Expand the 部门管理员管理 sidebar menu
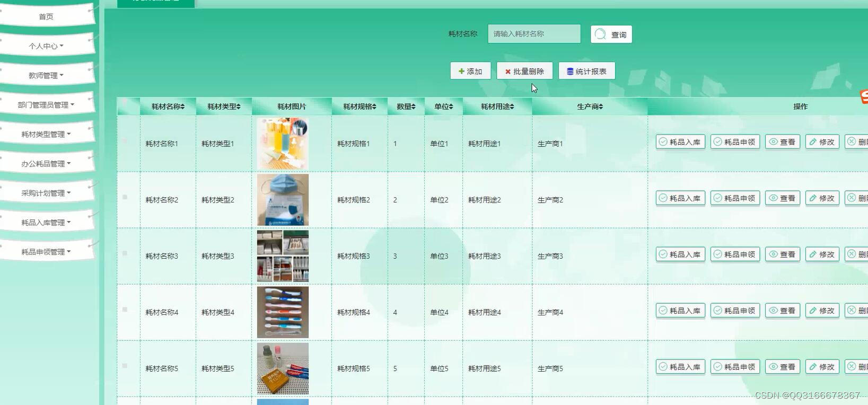The image size is (868, 405). point(46,105)
